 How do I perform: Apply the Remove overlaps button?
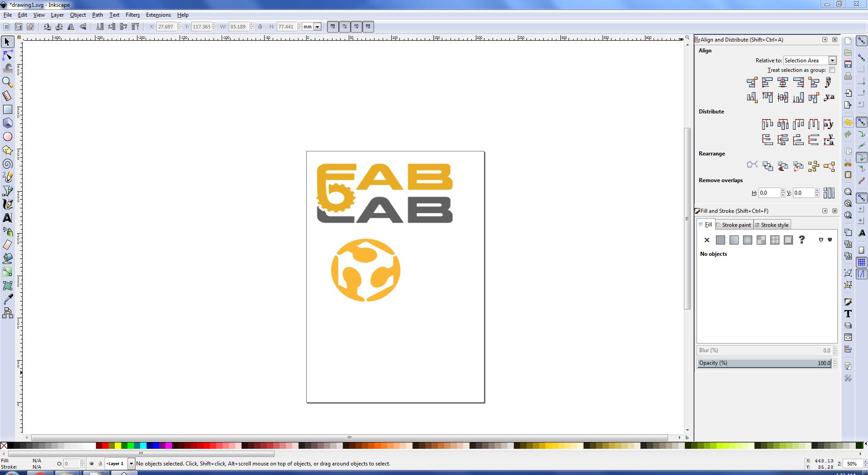pos(829,193)
